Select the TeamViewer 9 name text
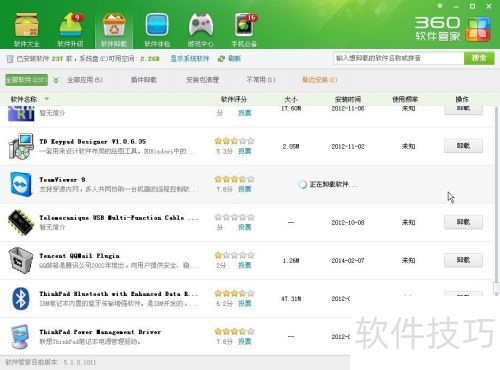This screenshot has width=500, height=370. tap(62, 180)
